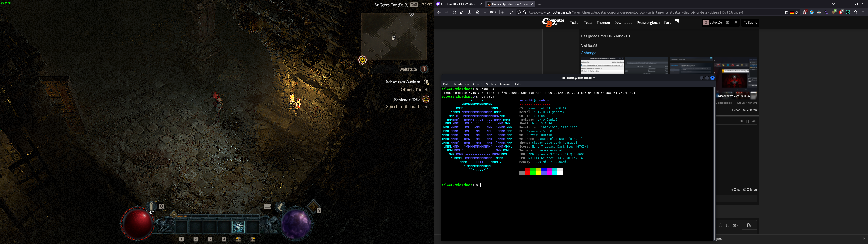Open the editor drafts save dropdown
This screenshot has height=244, width=868.
pos(735,225)
